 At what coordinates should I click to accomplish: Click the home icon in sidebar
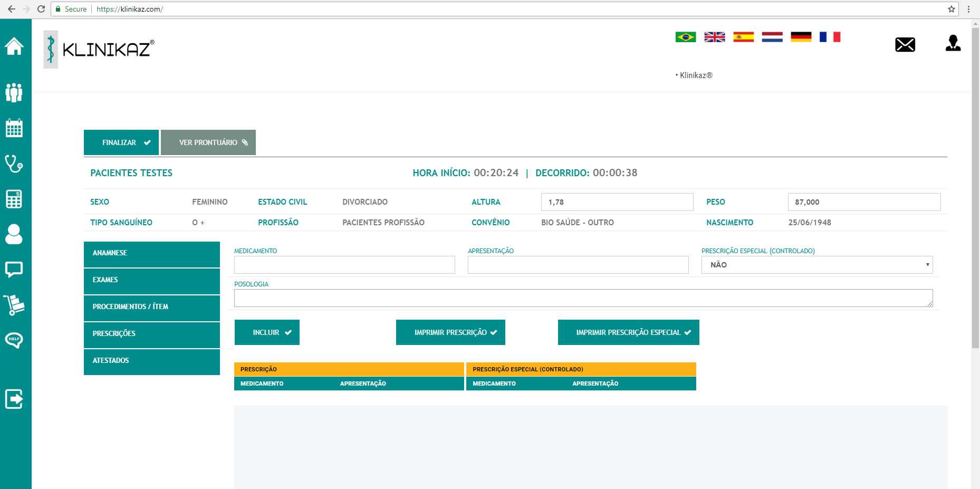coord(14,46)
